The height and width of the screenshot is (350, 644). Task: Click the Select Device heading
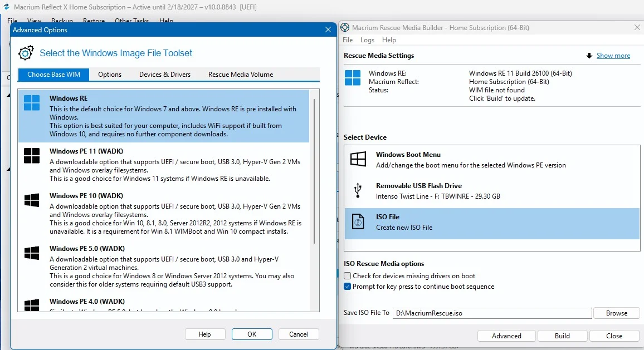coord(365,137)
